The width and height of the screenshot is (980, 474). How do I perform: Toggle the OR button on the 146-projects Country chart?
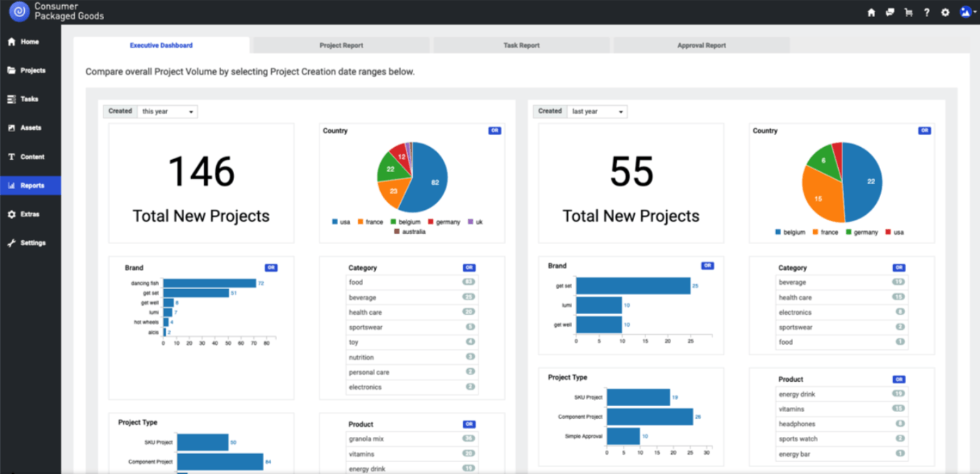click(x=494, y=131)
